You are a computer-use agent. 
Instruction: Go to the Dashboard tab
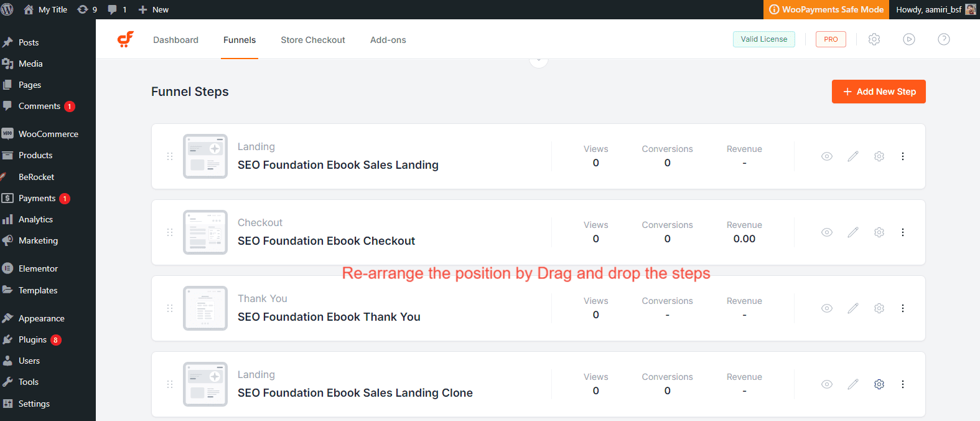click(x=175, y=40)
